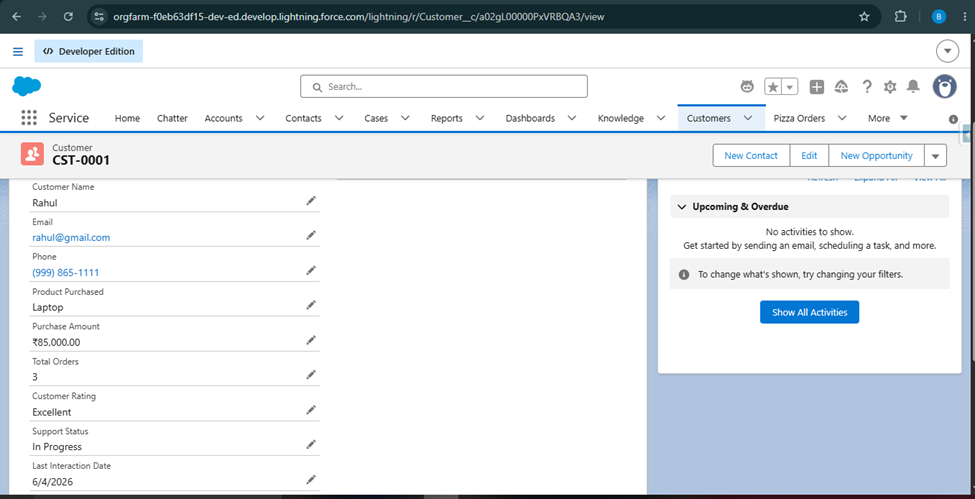The height and width of the screenshot is (499, 975).
Task: Edit Email field pencil icon
Action: (x=311, y=235)
